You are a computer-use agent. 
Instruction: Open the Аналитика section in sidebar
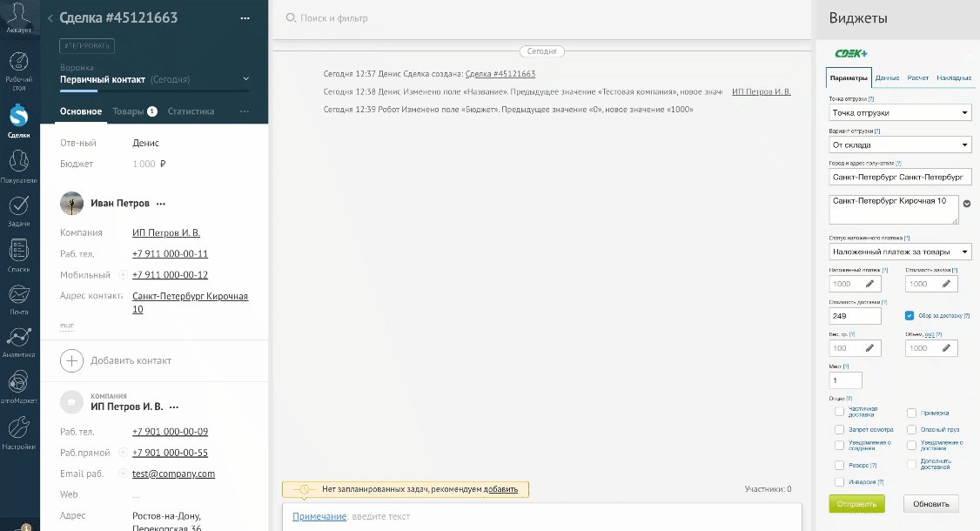(x=18, y=339)
